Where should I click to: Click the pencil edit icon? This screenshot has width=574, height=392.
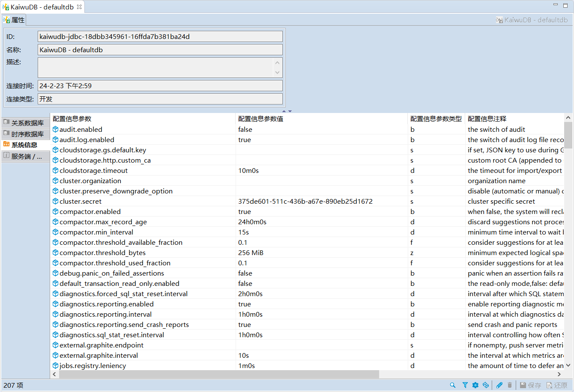pos(499,385)
